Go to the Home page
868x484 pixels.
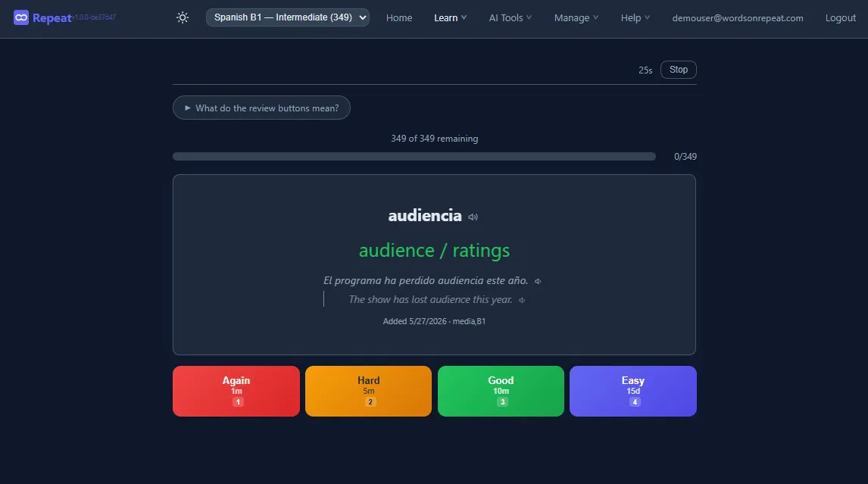click(x=399, y=17)
